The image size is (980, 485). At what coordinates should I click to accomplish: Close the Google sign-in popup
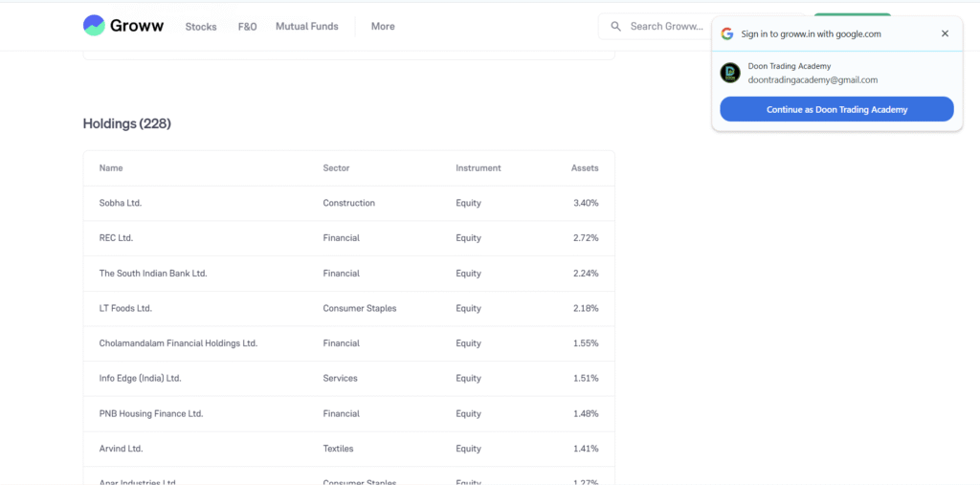pos(945,33)
